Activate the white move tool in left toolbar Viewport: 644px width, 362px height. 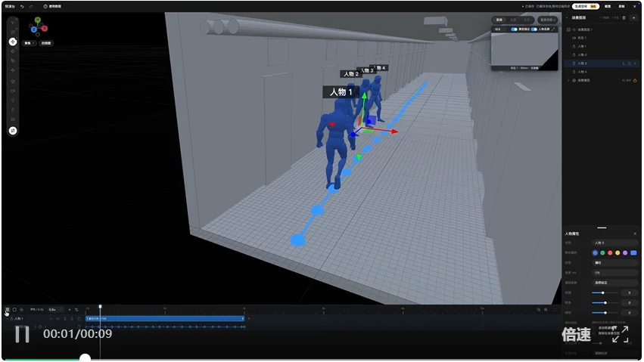[13, 42]
